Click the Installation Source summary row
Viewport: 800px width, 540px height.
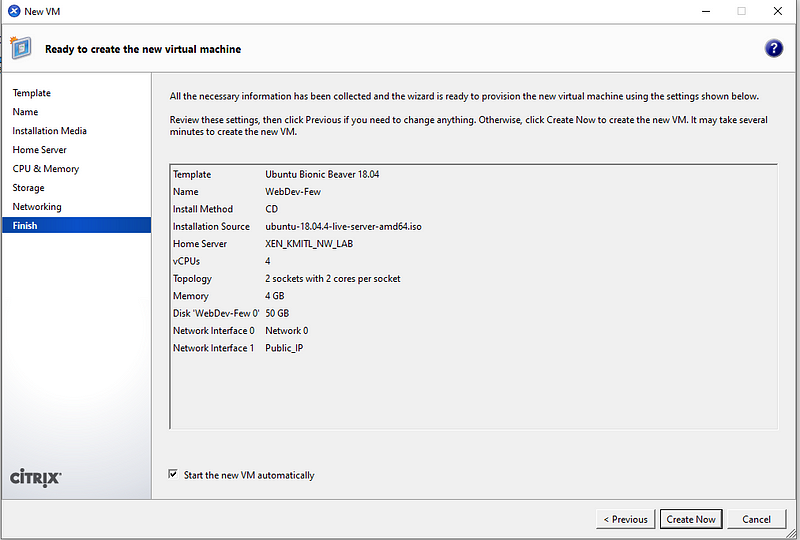click(x=297, y=226)
